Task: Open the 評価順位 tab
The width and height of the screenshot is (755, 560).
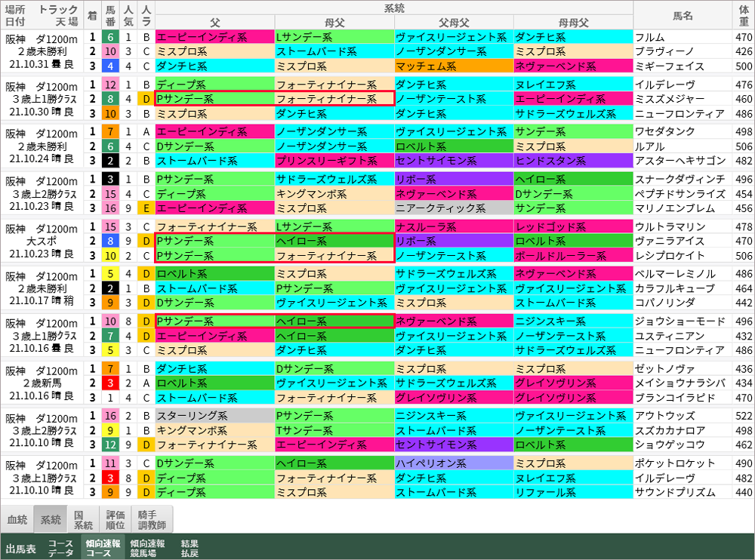Action: [115, 519]
